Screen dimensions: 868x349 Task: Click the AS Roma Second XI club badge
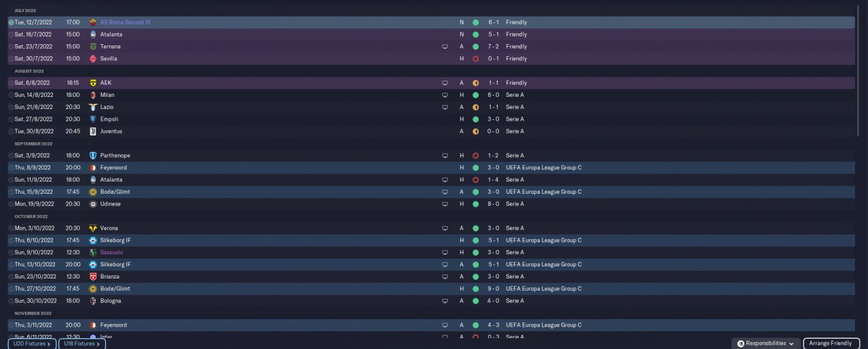pyautogui.click(x=93, y=22)
